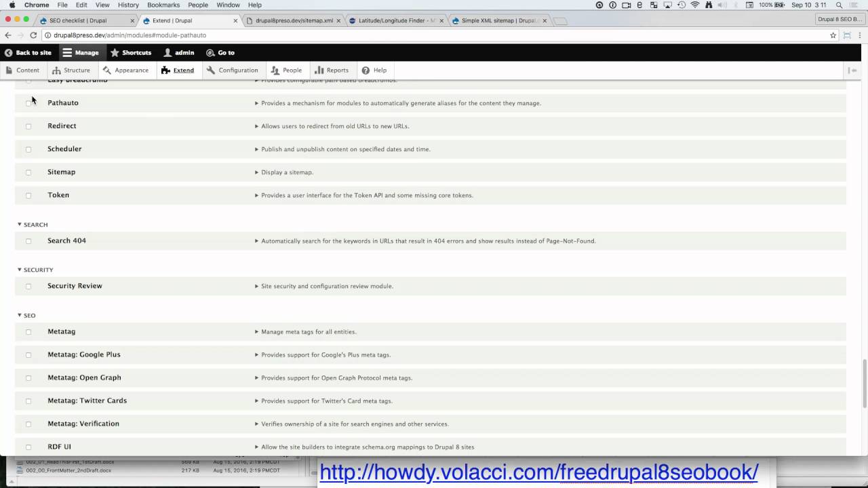Click the browser back arrow

point(8,35)
